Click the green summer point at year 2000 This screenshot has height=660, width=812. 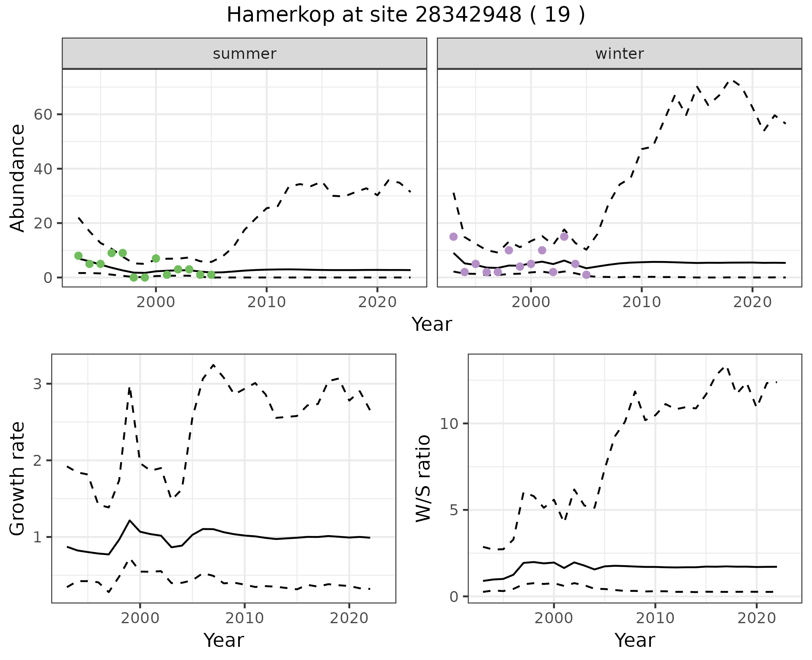pyautogui.click(x=156, y=258)
